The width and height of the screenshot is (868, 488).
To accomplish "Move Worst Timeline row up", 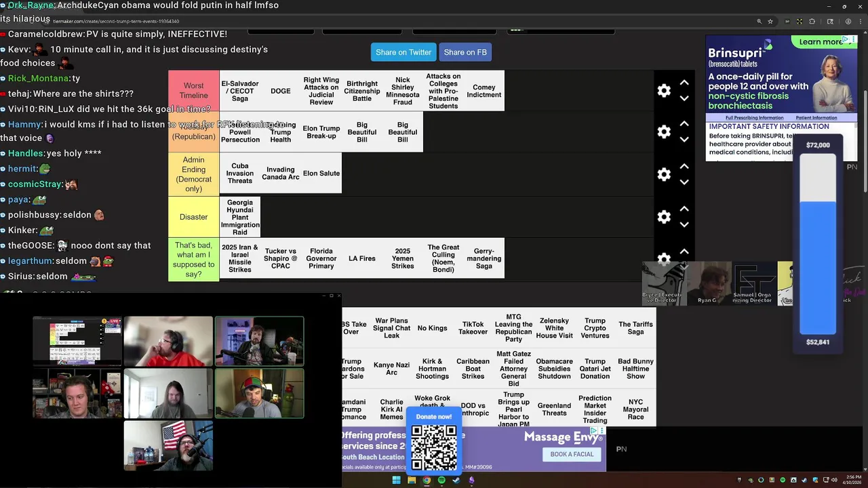I will point(684,83).
